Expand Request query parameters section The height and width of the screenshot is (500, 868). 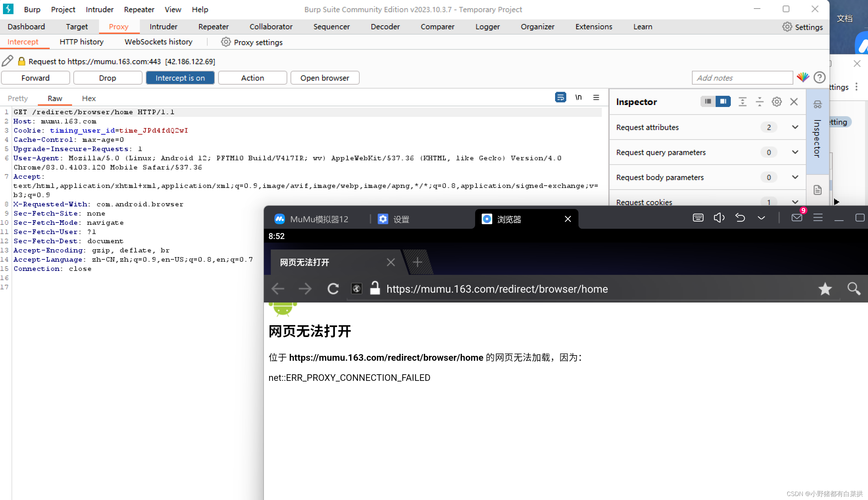pos(795,152)
